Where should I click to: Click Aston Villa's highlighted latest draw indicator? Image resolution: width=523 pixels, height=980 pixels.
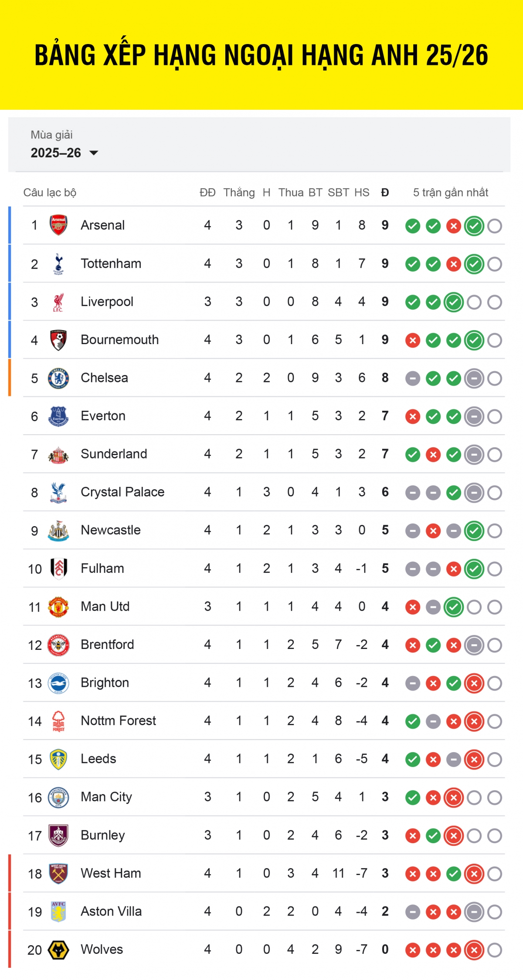(474, 912)
